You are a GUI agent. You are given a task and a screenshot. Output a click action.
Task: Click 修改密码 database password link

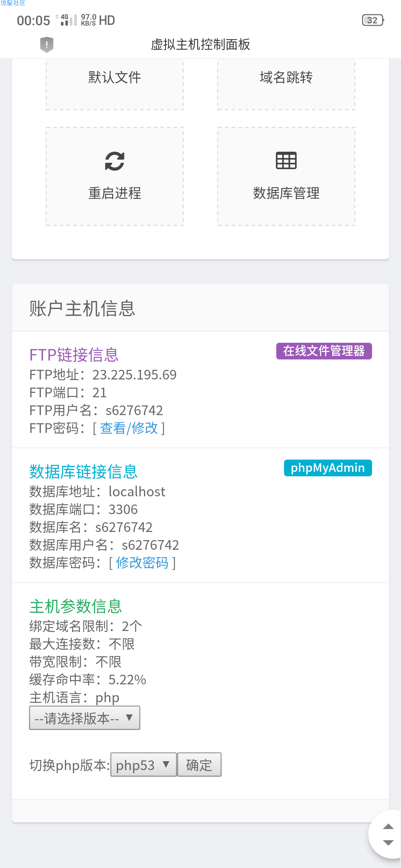coord(142,563)
